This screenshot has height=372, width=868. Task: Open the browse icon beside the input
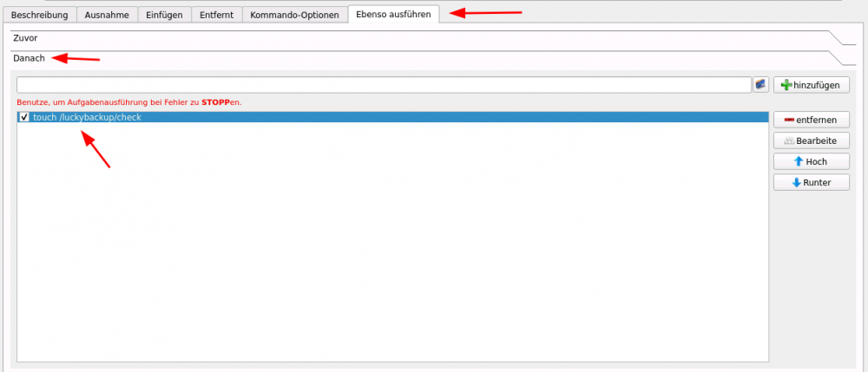[x=760, y=85]
